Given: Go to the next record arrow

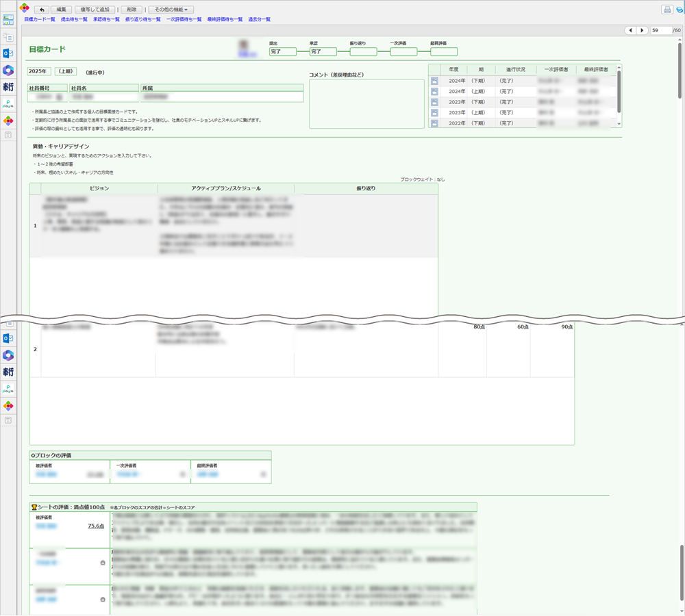Looking at the screenshot, I should tap(642, 31).
